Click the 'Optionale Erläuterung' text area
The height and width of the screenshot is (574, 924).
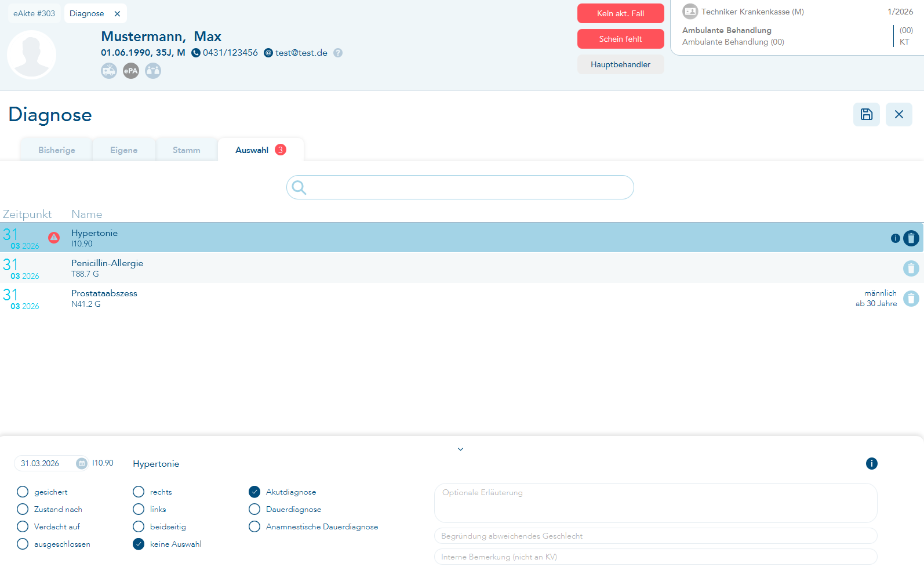click(x=655, y=503)
